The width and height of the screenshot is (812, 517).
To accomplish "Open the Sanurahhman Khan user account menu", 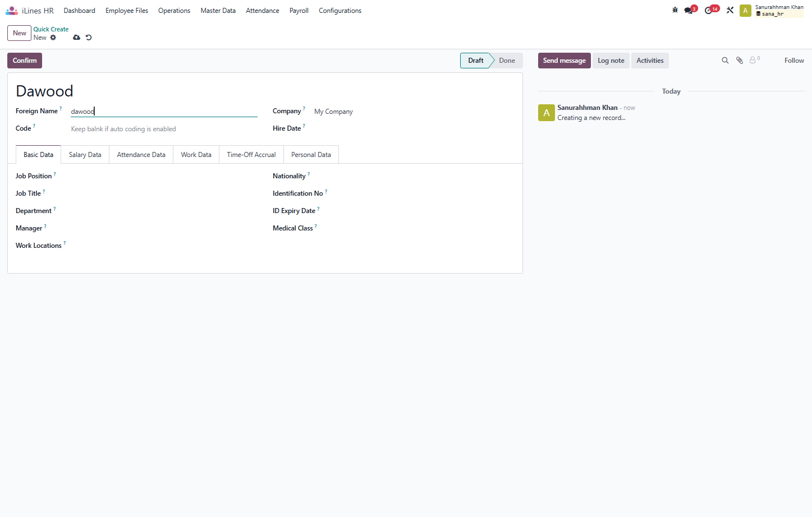I will tap(779, 11).
